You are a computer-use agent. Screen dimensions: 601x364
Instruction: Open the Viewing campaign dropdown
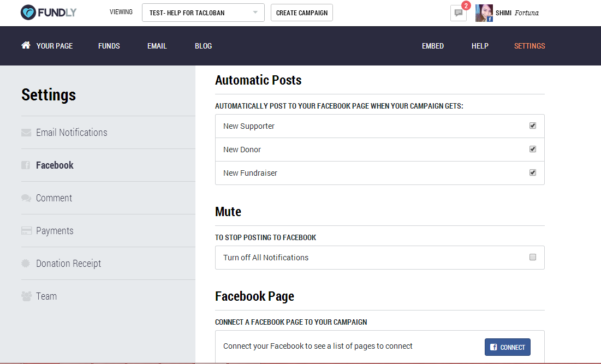pyautogui.click(x=203, y=13)
